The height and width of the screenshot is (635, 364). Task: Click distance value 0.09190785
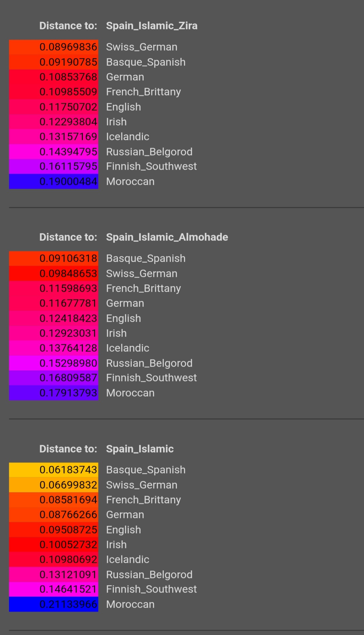(54, 62)
